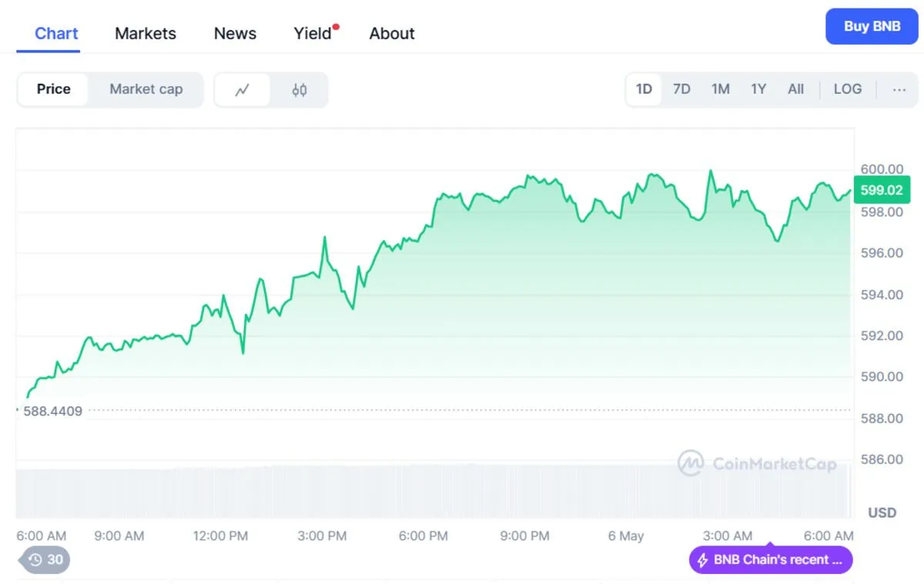Toggle LOG scale on the chart
This screenshot has width=924, height=584.
847,89
